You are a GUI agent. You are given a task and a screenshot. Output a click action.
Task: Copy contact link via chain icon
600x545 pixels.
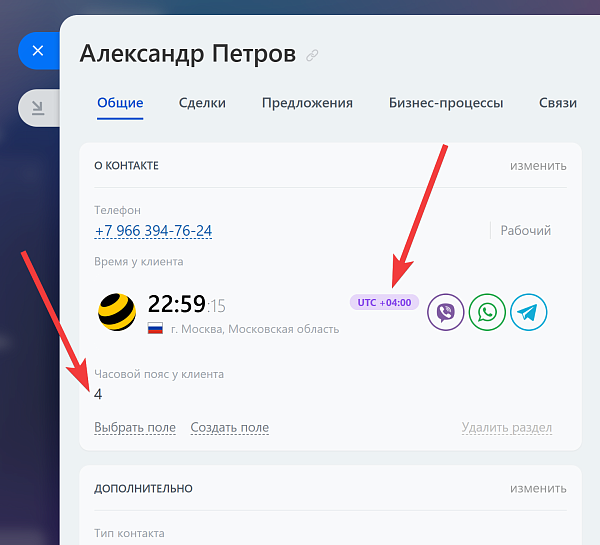(312, 55)
